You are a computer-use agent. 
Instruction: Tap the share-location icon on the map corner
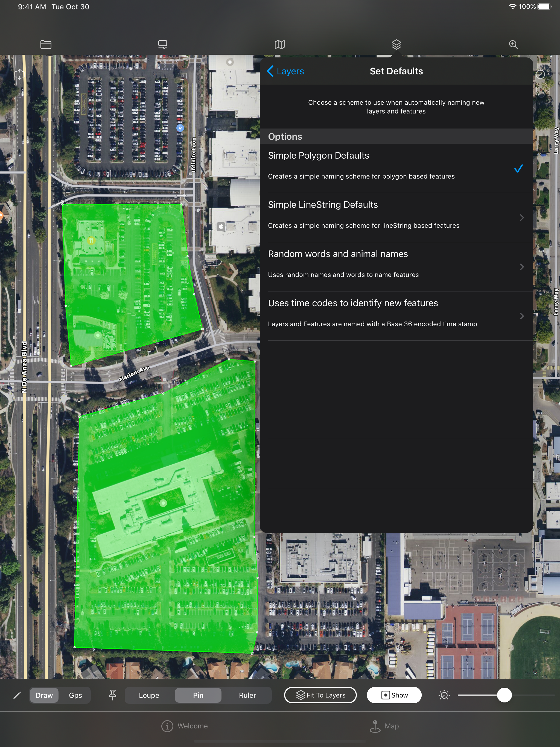(x=20, y=74)
